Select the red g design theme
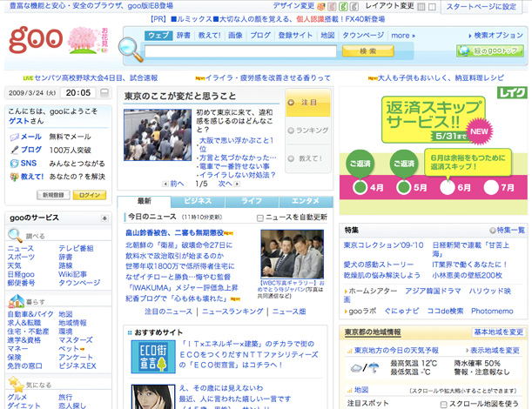Viewport: 532px width, 409px height. (x=332, y=6)
